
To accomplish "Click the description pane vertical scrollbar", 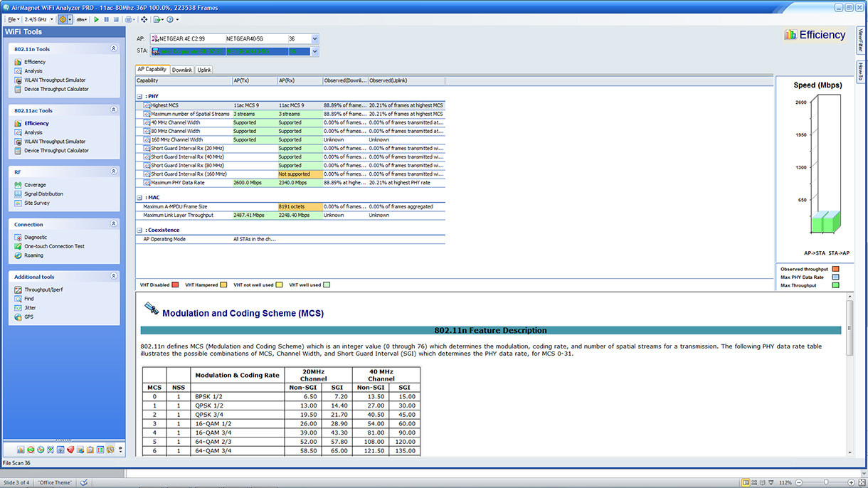I will pos(849,378).
